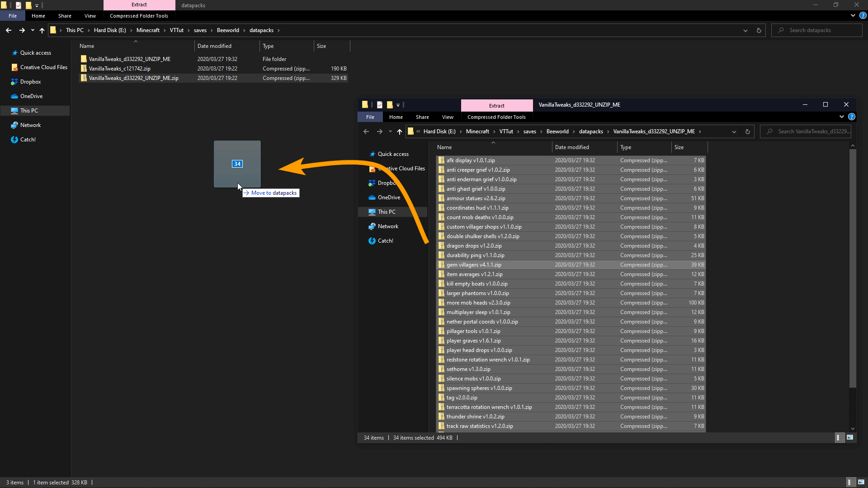Click Back arrow in VanillaTweaks window
The height and width of the screenshot is (488, 868).
point(366,131)
